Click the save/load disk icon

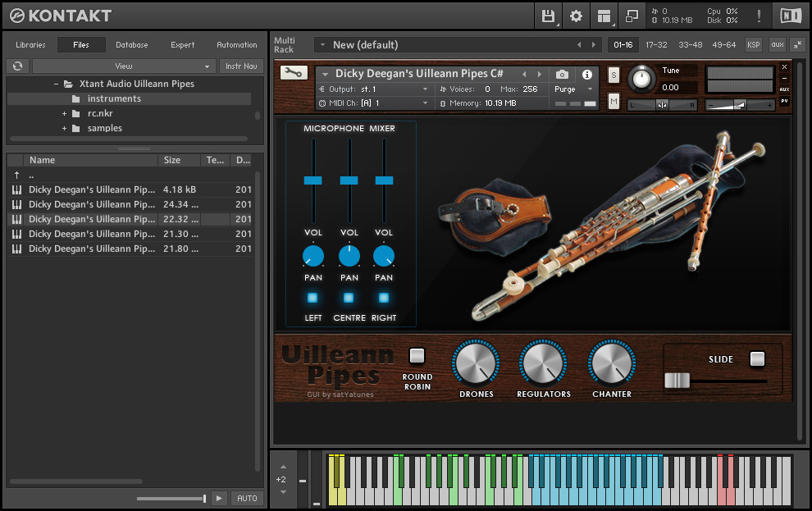(x=548, y=16)
